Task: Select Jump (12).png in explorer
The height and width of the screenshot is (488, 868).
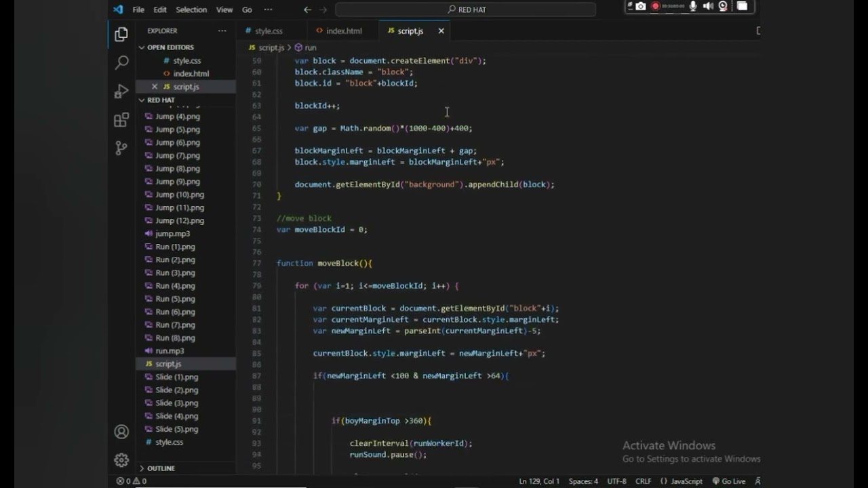Action: (186, 221)
